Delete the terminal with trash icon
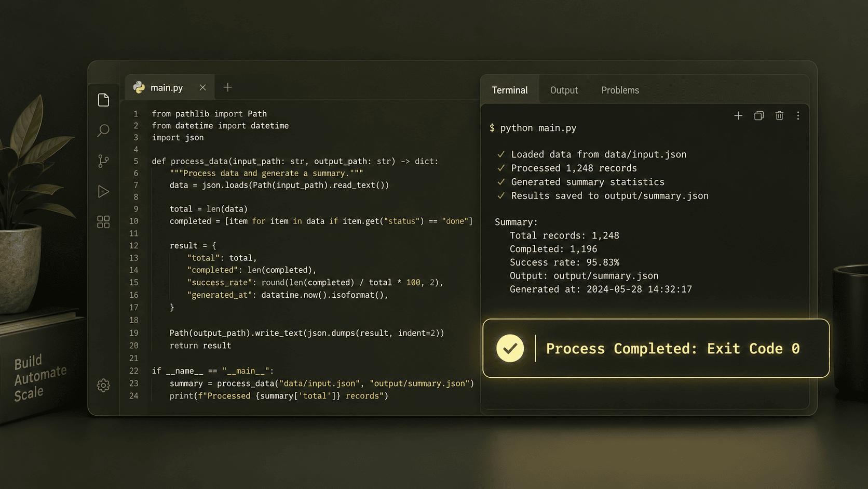This screenshot has width=868, height=489. [x=779, y=116]
